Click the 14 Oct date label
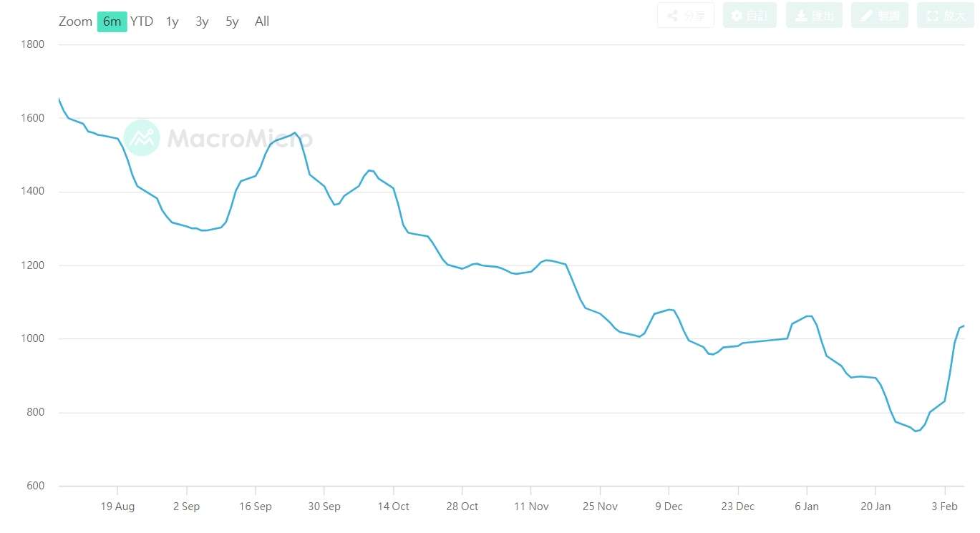 393,507
